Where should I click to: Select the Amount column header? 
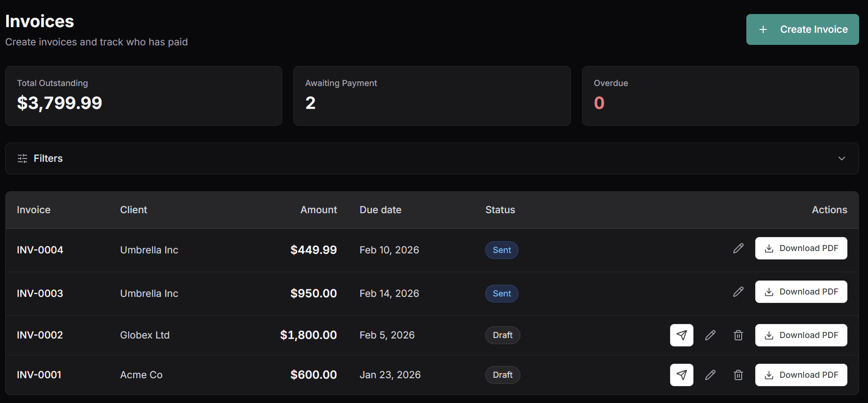318,209
